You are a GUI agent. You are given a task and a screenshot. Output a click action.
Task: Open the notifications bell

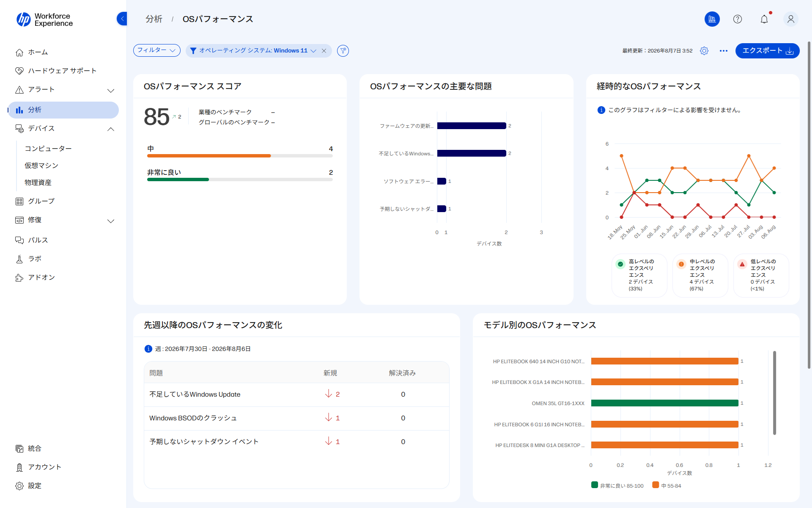click(764, 19)
